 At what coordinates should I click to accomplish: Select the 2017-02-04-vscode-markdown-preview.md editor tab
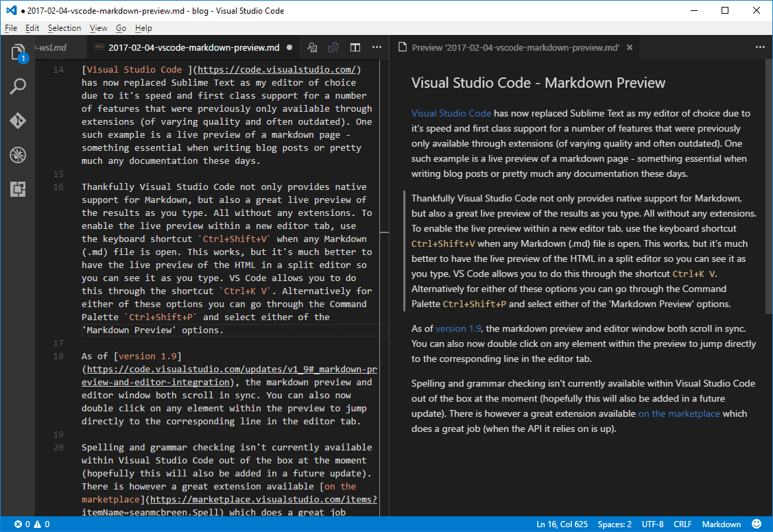193,47
